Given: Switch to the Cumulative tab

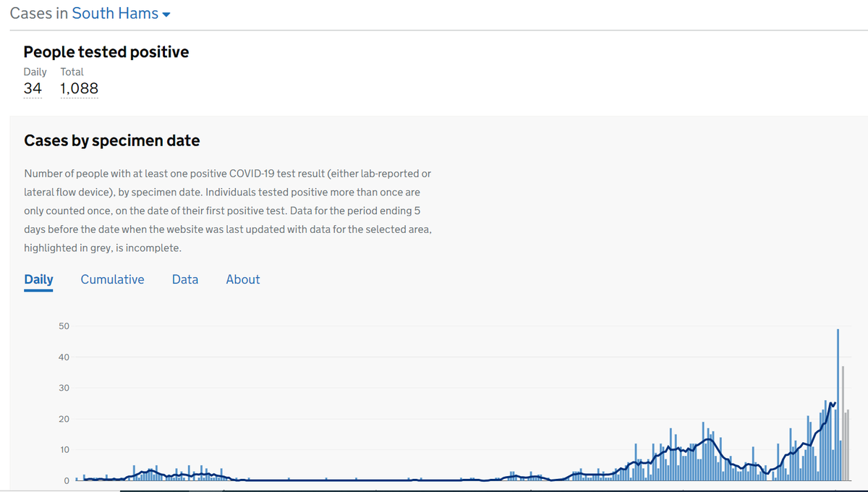Looking at the screenshot, I should click(x=112, y=279).
